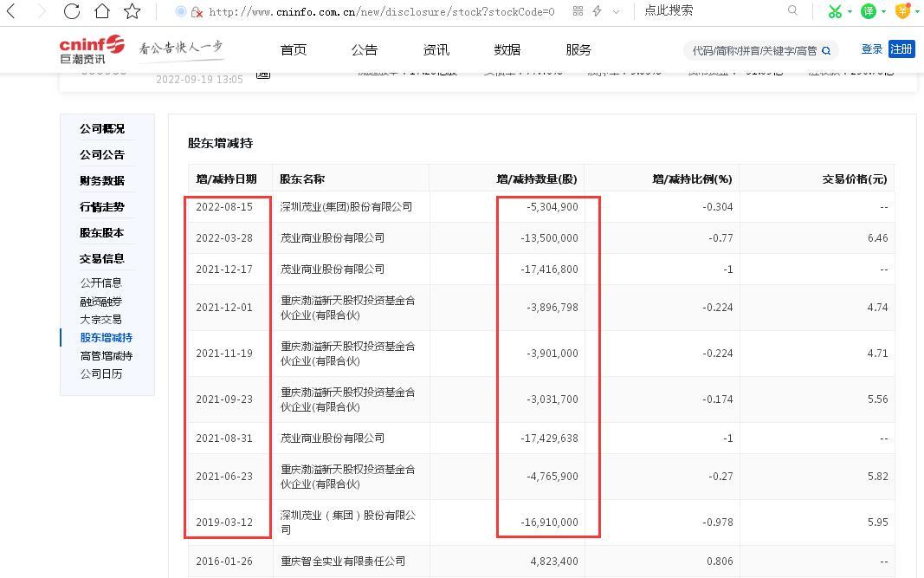Click the ratio cell -0.174
The width and height of the screenshot is (924, 578).
click(718, 399)
